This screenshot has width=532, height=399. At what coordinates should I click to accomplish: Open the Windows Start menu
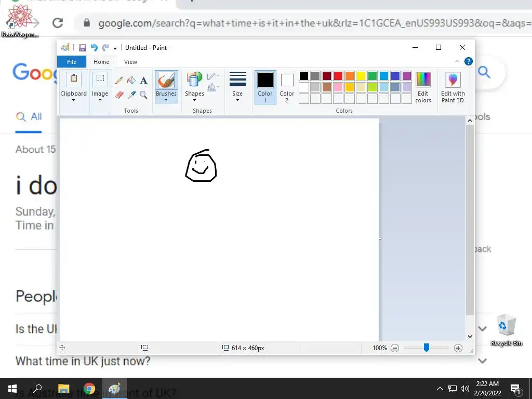click(12, 389)
